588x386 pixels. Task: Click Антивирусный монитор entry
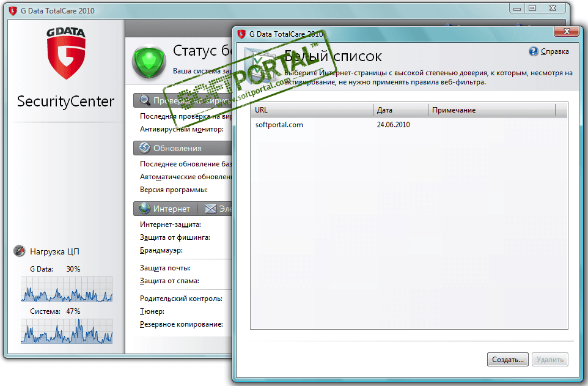[182, 129]
